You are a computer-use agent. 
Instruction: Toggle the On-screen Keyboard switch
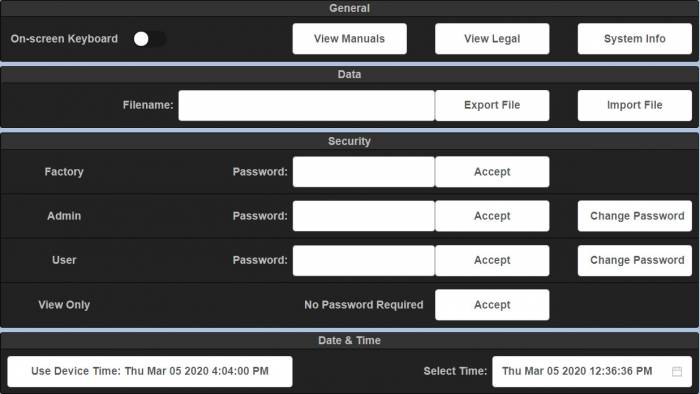click(150, 39)
